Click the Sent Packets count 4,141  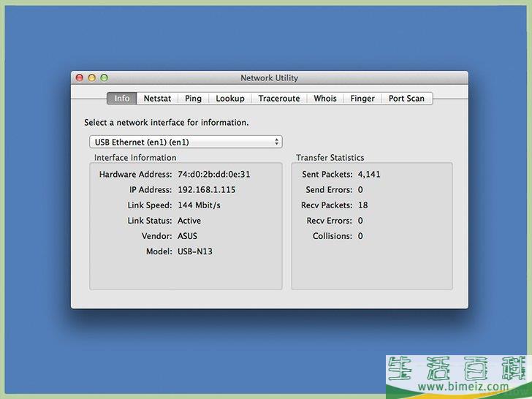click(369, 175)
